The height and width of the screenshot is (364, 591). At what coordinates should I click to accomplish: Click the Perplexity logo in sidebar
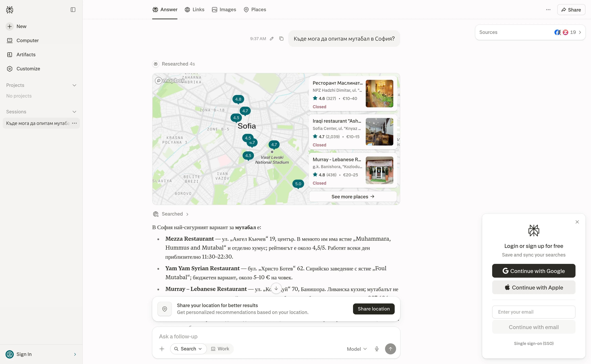(x=10, y=10)
